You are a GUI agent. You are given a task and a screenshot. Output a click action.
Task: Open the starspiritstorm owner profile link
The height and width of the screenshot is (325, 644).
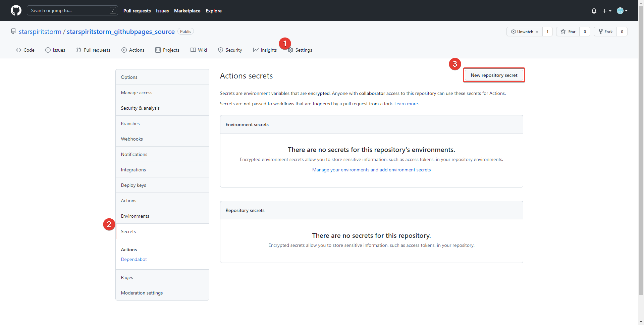[x=40, y=32]
